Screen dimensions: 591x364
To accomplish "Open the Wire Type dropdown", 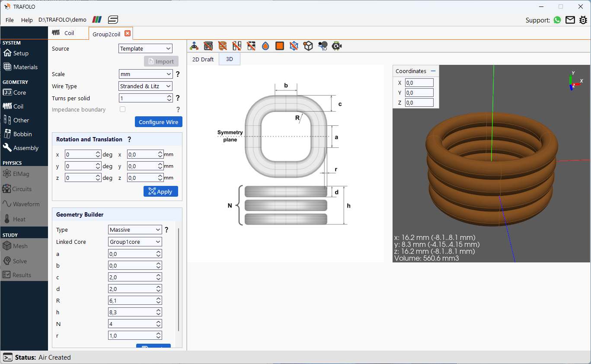I will [x=145, y=86].
